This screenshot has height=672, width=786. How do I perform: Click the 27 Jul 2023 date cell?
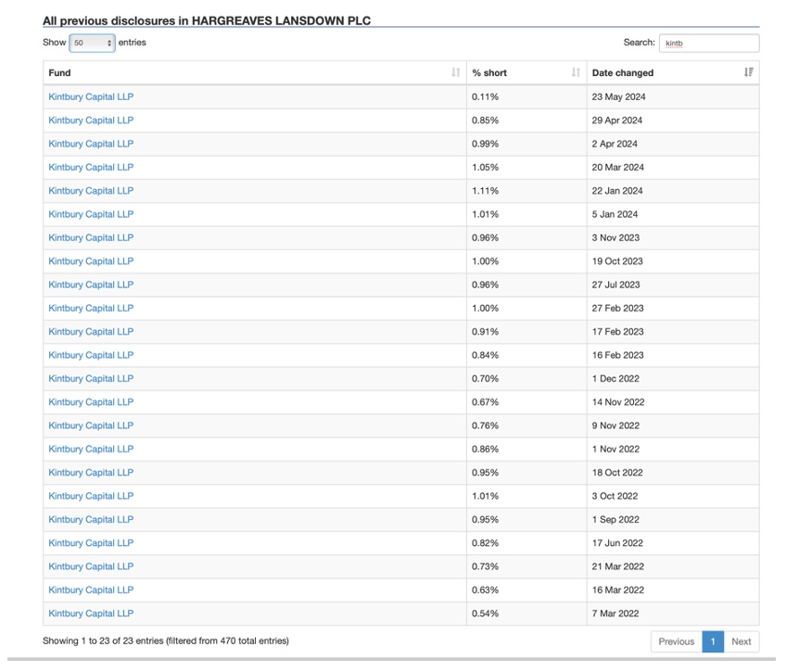tap(673, 285)
